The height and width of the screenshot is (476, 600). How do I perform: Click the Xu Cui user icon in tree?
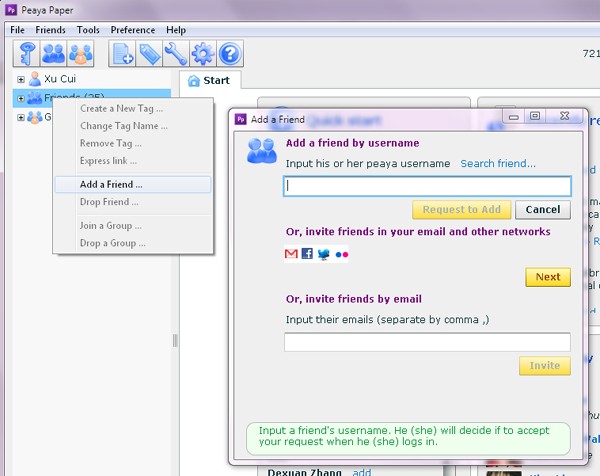point(35,79)
